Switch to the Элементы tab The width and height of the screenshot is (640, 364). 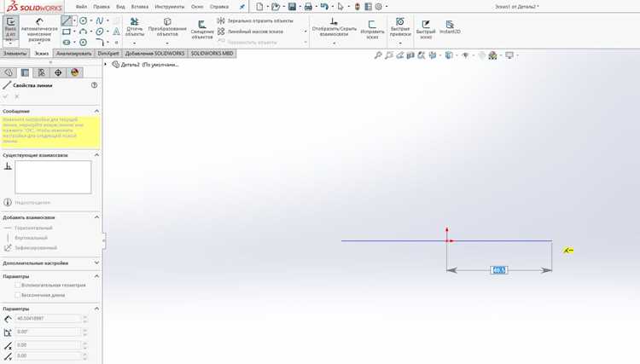click(x=15, y=54)
